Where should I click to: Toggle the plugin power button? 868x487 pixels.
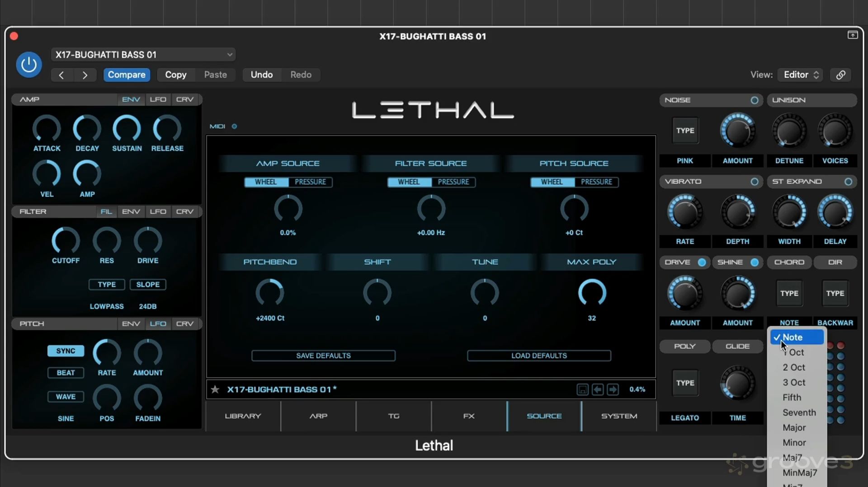(29, 65)
